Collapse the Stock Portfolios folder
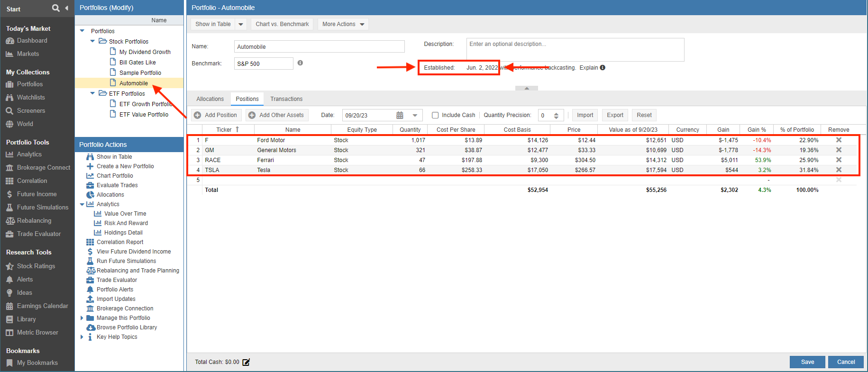This screenshot has width=868, height=372. (x=92, y=41)
